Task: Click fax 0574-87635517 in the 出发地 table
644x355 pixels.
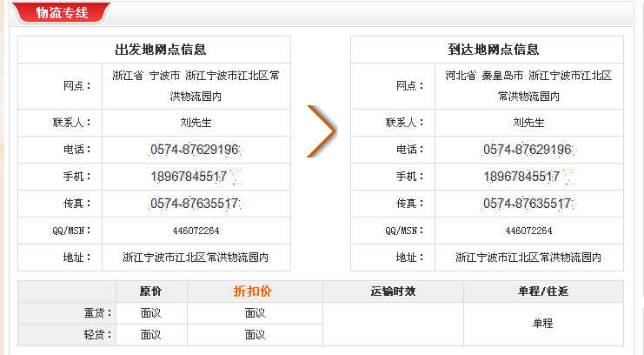Action: pyautogui.click(x=195, y=204)
